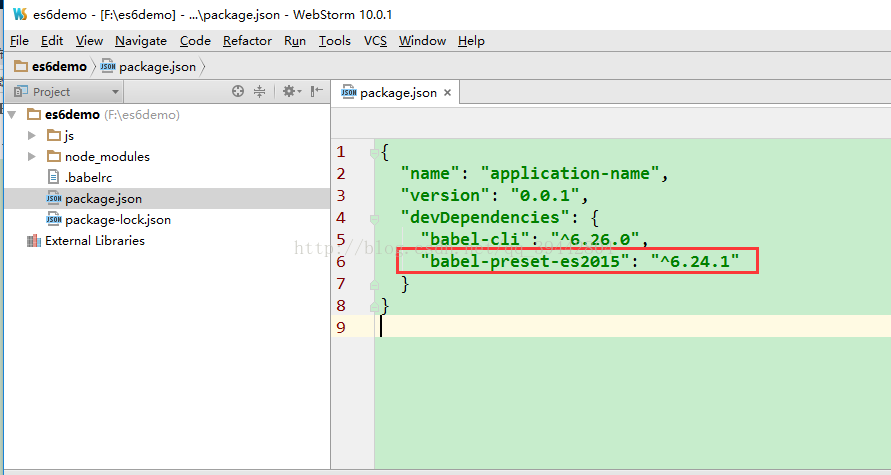The height and width of the screenshot is (475, 891).
Task: Collapse the es6demo root folder
Action: click(x=12, y=115)
